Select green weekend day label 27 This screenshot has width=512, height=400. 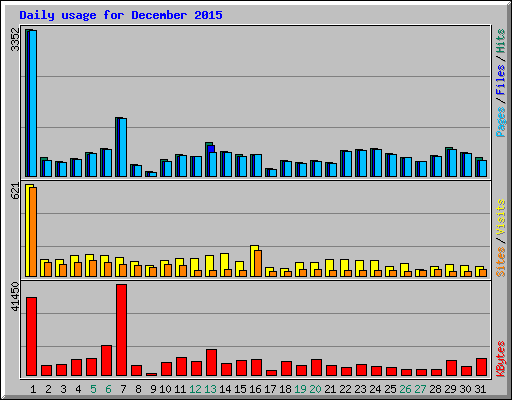coord(420,389)
